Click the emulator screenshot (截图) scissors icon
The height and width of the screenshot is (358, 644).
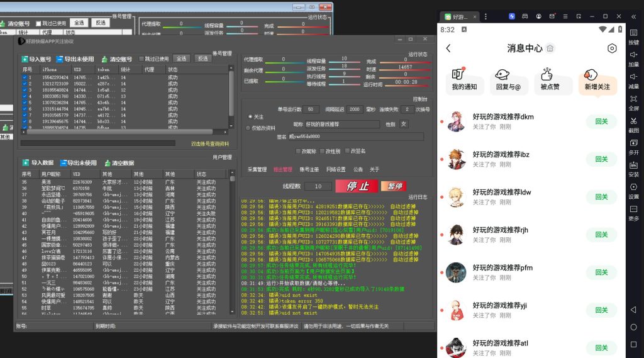[x=634, y=121]
